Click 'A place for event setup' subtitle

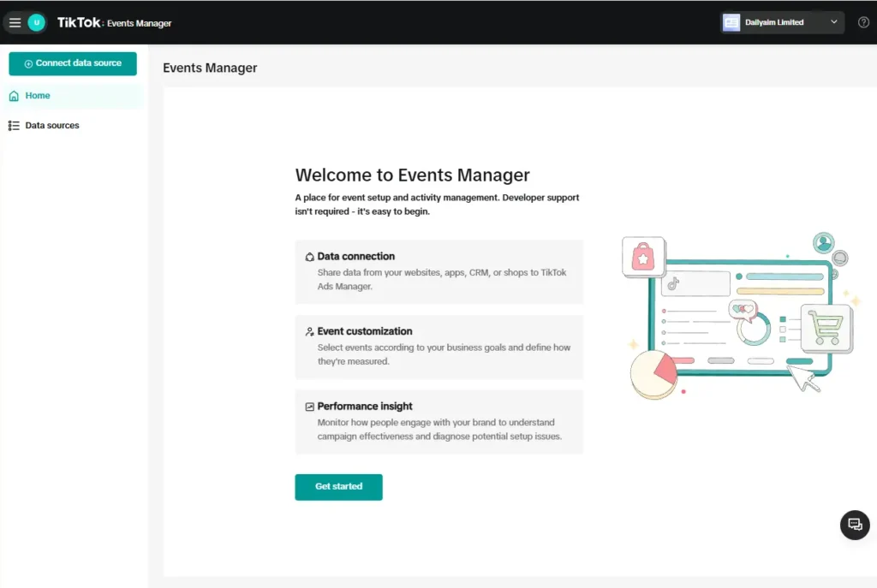(437, 205)
